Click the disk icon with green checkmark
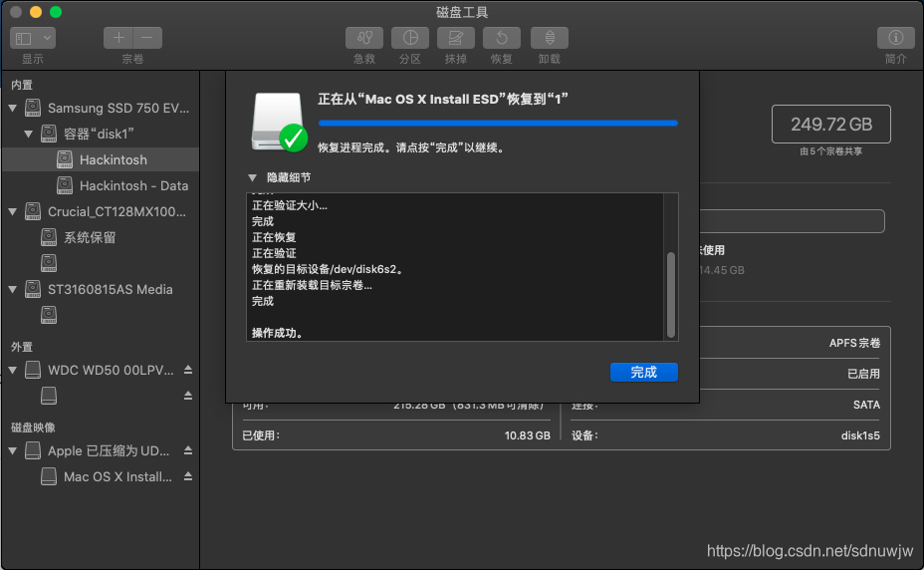This screenshot has width=924, height=570. click(279, 123)
